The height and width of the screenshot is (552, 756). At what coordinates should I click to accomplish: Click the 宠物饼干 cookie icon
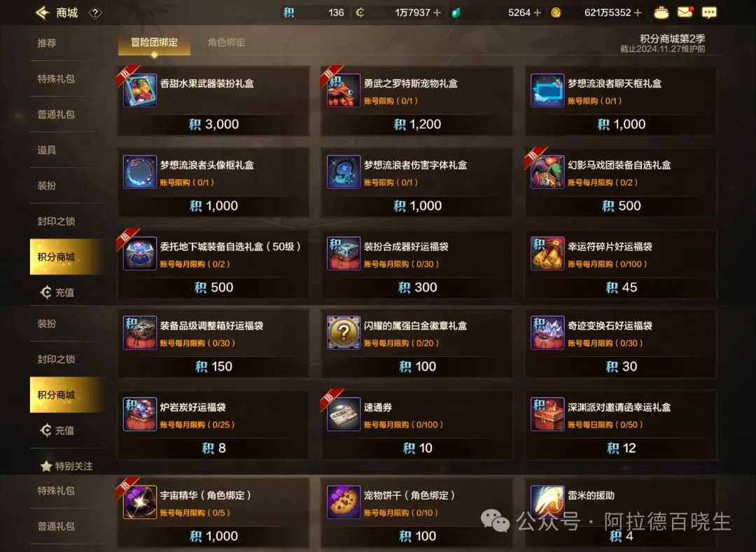click(x=343, y=502)
